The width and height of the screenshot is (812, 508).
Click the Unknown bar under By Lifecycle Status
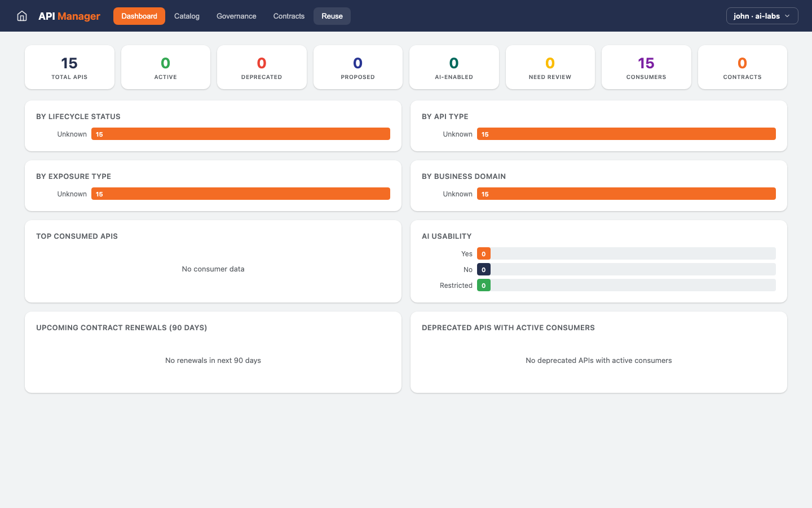241,134
